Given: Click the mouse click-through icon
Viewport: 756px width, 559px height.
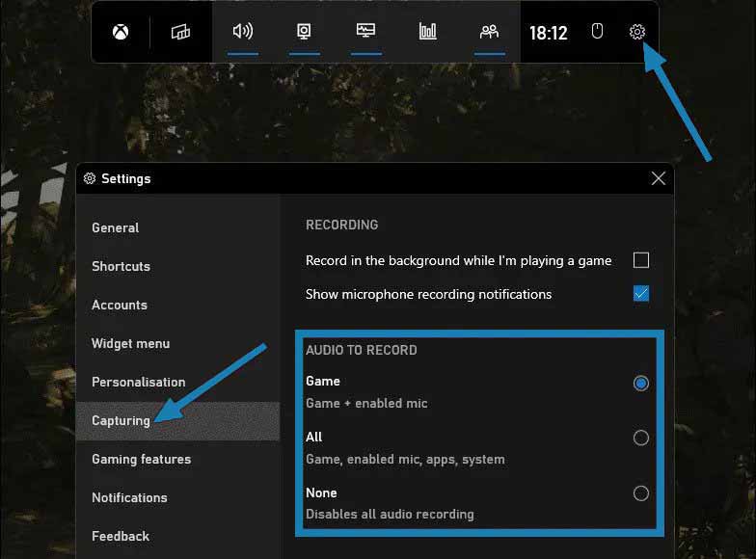Looking at the screenshot, I should tap(597, 32).
